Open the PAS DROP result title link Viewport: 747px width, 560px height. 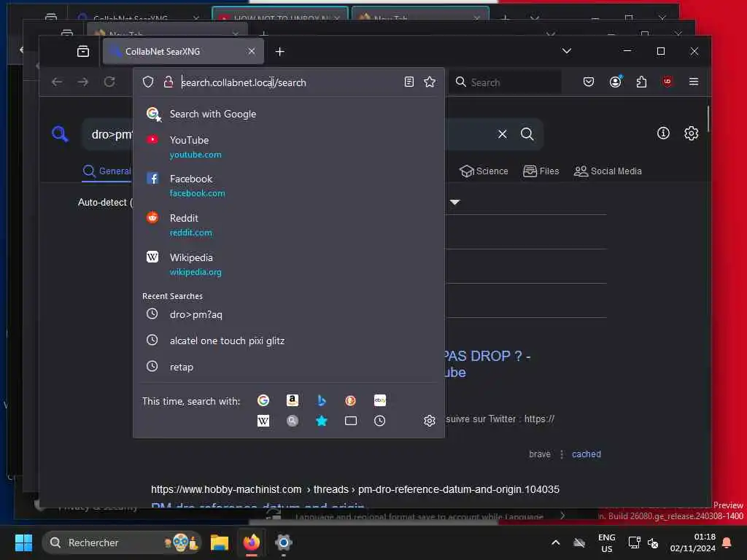click(x=487, y=365)
